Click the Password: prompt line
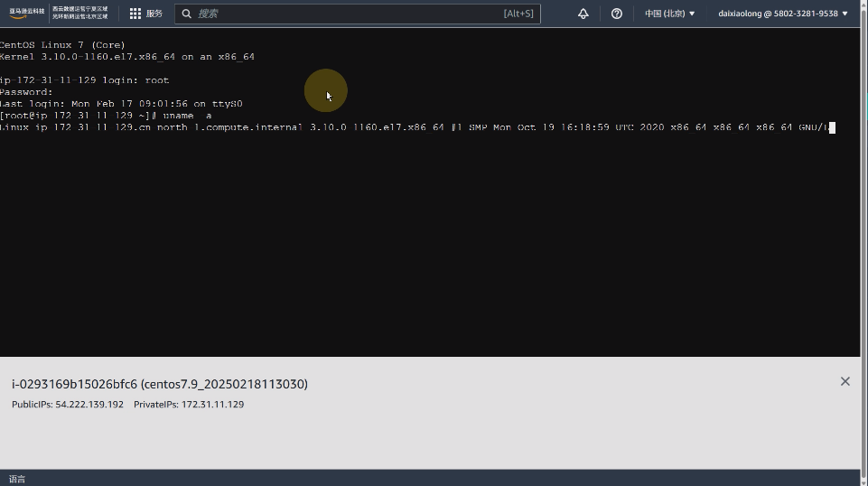The image size is (868, 486). tap(26, 92)
